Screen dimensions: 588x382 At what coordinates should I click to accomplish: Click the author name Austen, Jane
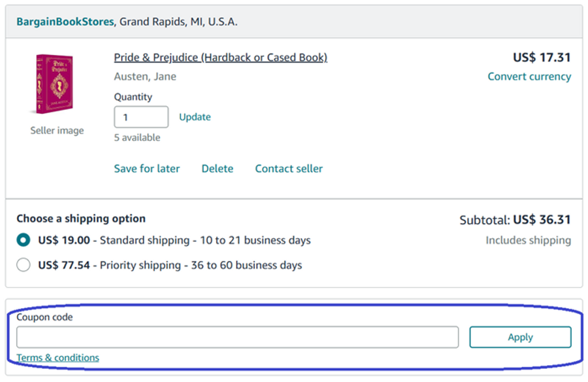(145, 77)
